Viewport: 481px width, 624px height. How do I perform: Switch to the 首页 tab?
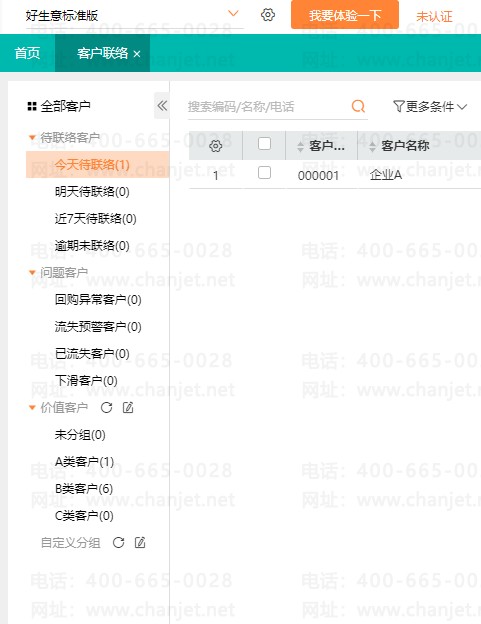27,53
